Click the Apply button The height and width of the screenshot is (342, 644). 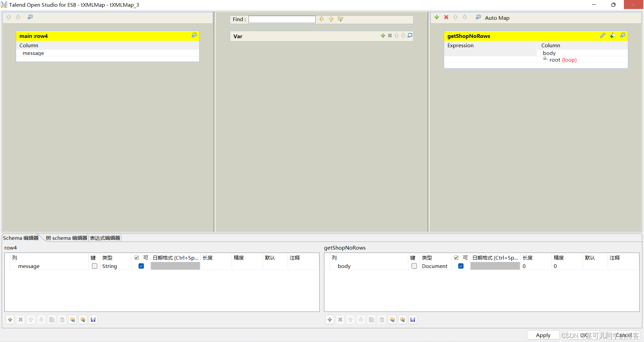543,335
